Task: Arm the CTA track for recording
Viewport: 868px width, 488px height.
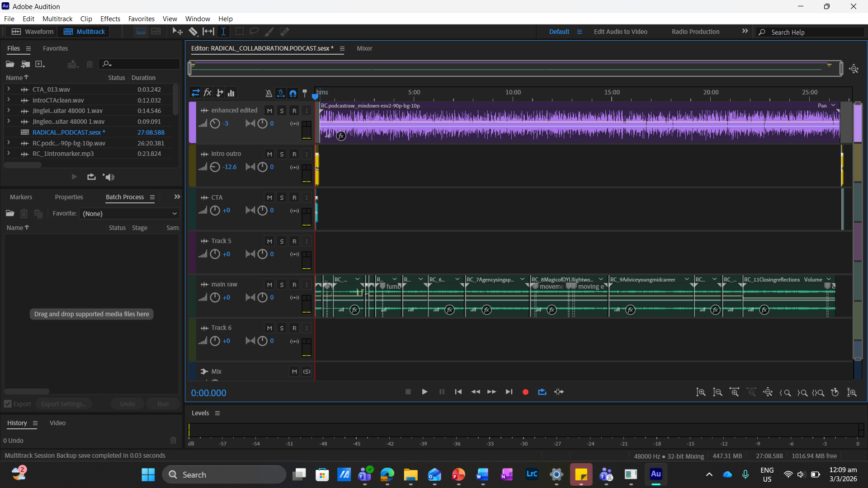Action: [x=294, y=197]
